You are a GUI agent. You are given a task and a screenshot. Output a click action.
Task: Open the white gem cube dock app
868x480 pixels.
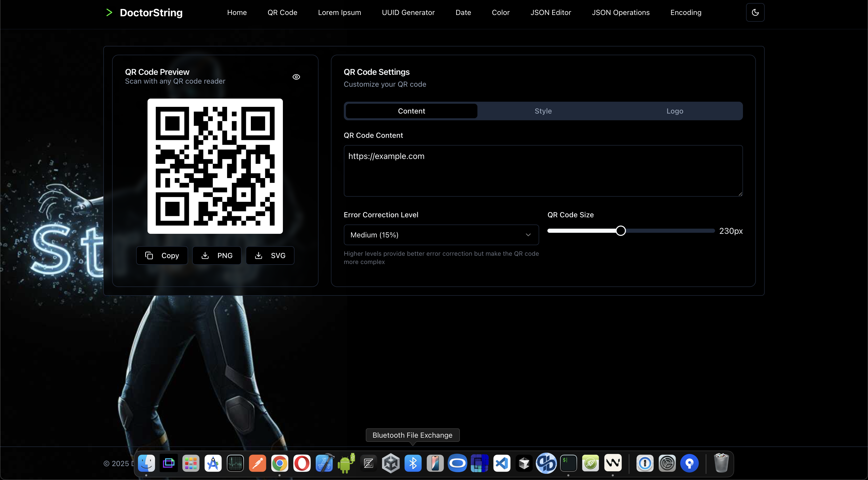pos(524,463)
